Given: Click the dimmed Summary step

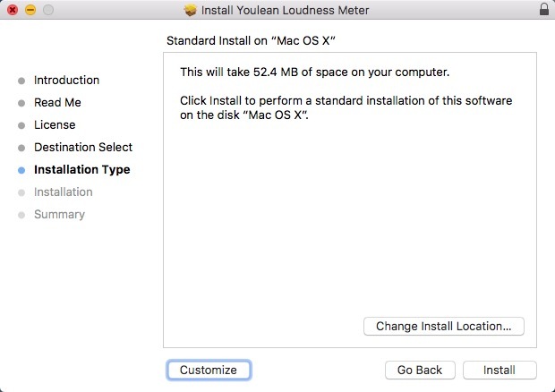Looking at the screenshot, I should click(x=59, y=215).
